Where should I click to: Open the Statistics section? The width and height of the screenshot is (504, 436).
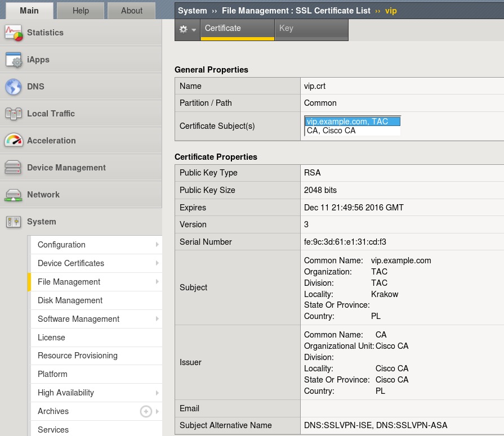[x=81, y=33]
